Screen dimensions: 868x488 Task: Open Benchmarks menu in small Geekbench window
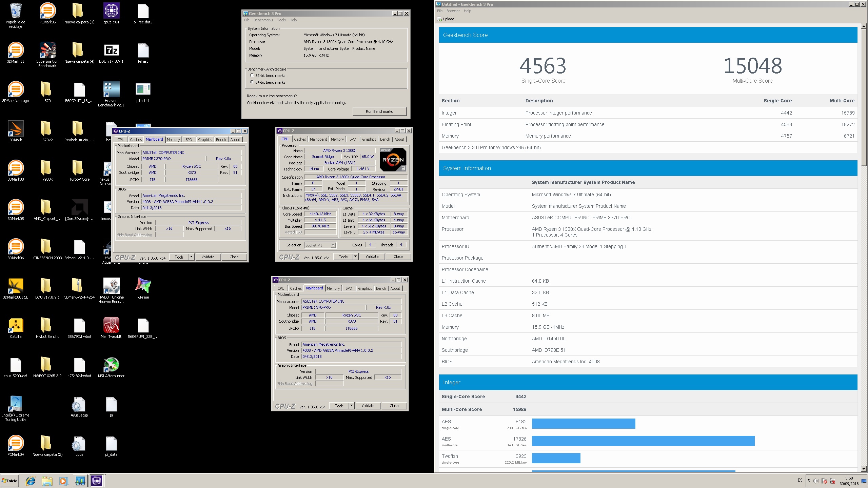coord(263,20)
